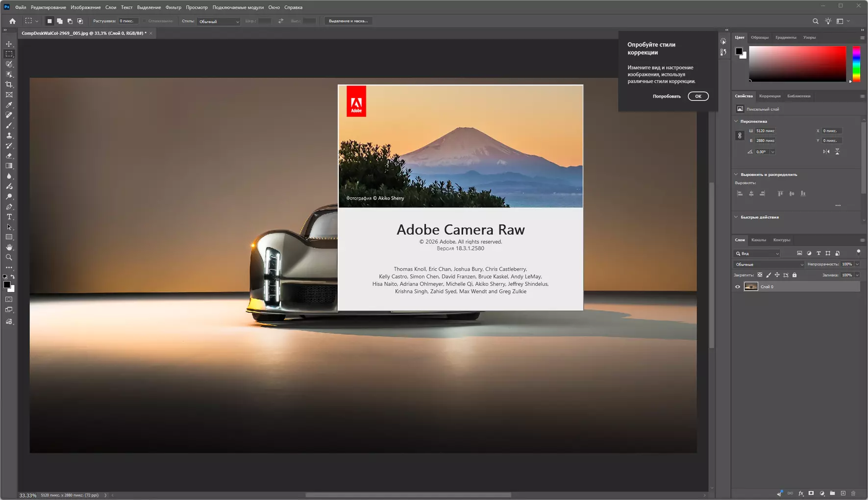Toggle layer filtering on or off switch

point(858,252)
